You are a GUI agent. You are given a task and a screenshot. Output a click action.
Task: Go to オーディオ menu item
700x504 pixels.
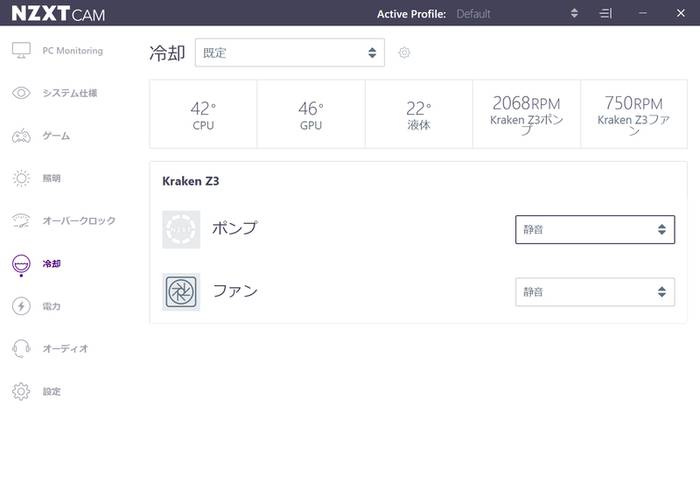click(x=66, y=349)
